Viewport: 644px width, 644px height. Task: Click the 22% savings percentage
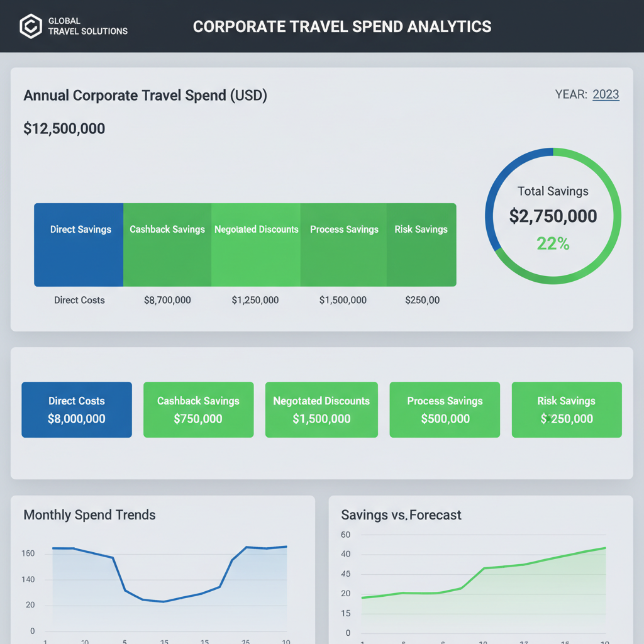pos(553,244)
